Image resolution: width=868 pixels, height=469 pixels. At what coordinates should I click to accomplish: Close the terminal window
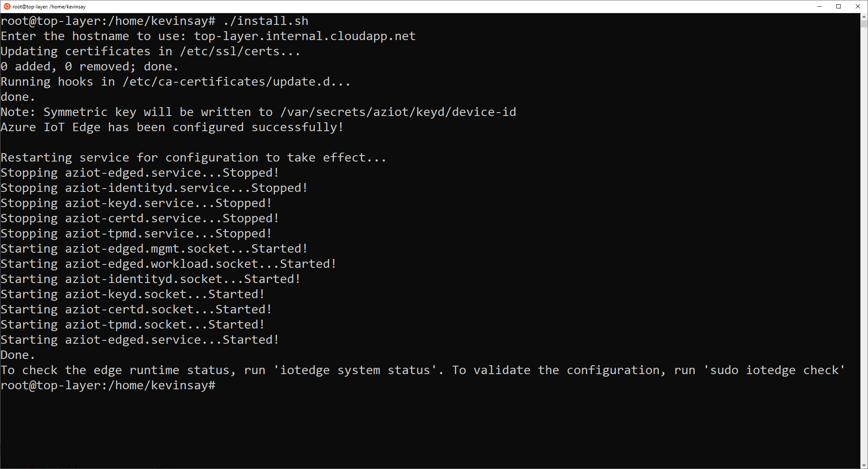pos(858,6)
